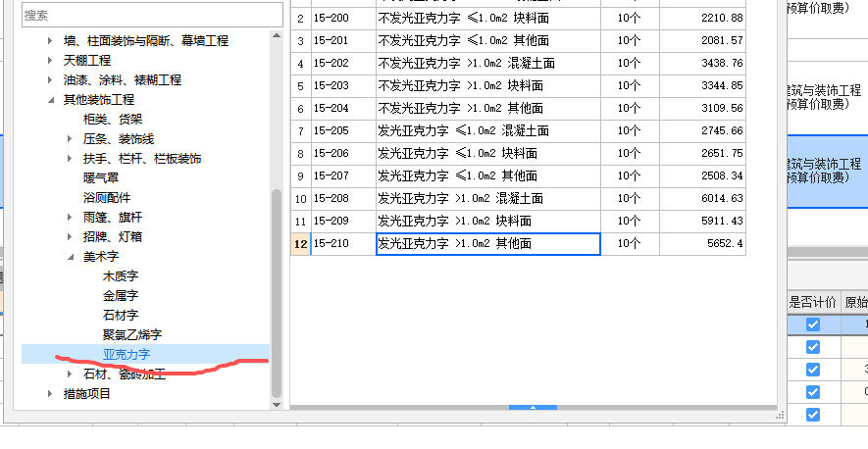The image size is (868, 449).
Task: Click 不发光亚克力字 ≤1.0m2 其他面 name cell
Action: click(488, 40)
